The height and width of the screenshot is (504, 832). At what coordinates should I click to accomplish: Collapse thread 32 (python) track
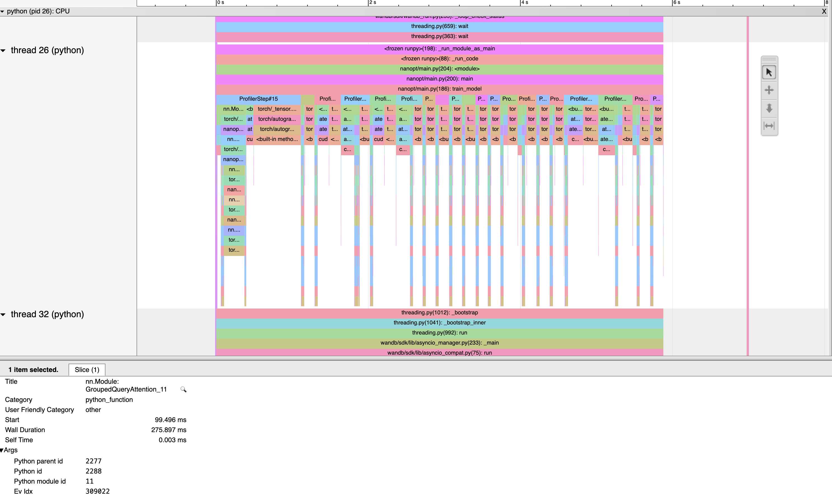(3, 315)
